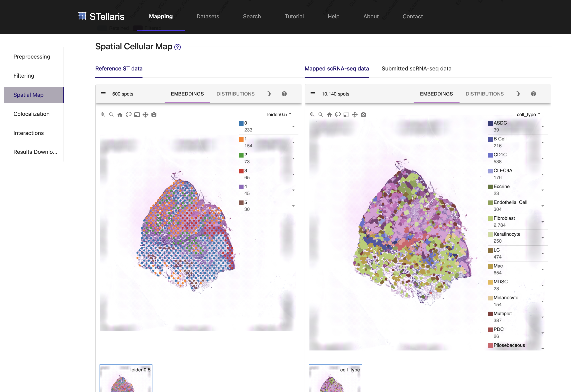
Task: Select pan tool on leiden0.5 plot
Action: tap(145, 114)
